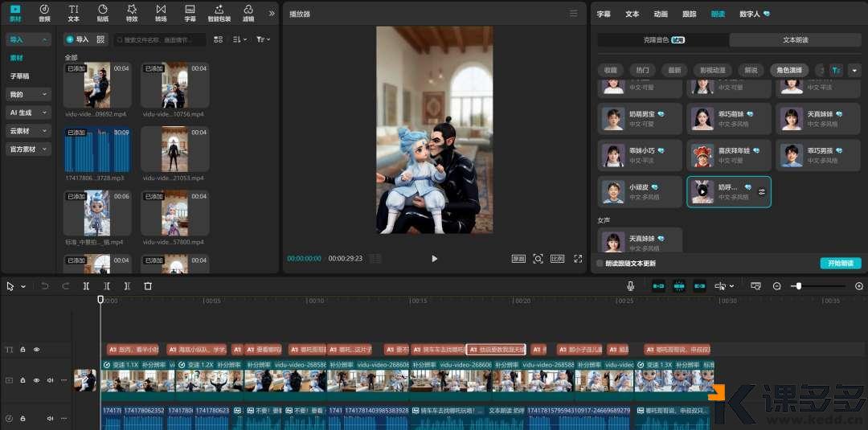868x430 pixels.
Task: Open the 智能包装 smart packaging panel
Action: (x=219, y=14)
